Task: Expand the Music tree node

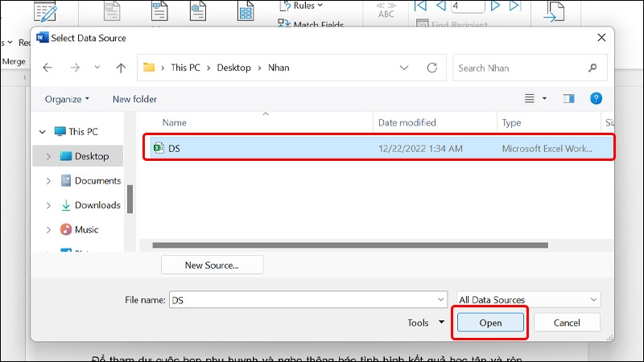Action: [x=48, y=230]
